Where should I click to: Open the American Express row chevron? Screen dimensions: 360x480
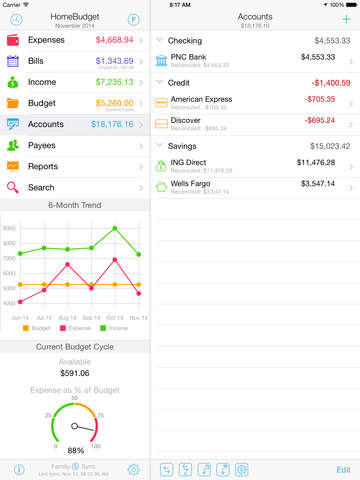(351, 104)
